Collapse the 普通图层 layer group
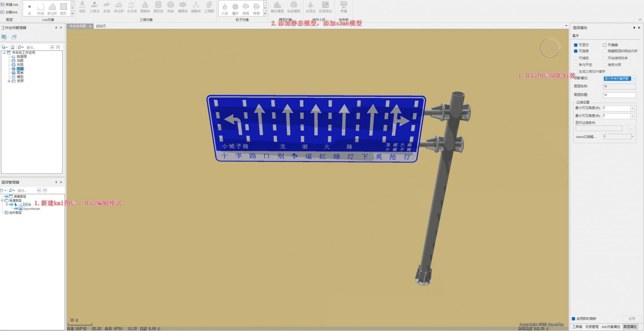The height and width of the screenshot is (331, 644). (x=3, y=201)
